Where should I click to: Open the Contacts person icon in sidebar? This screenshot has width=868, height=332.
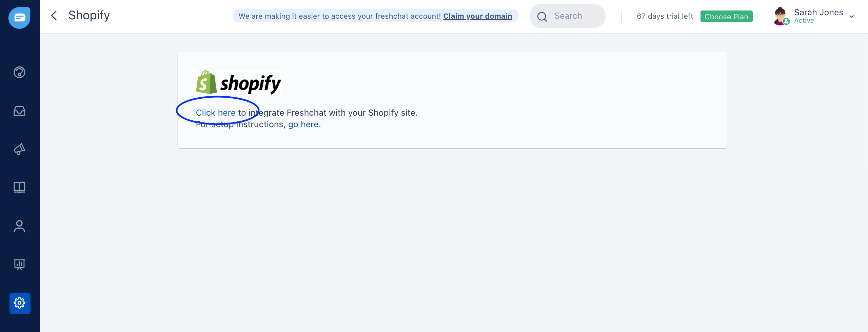(19, 226)
